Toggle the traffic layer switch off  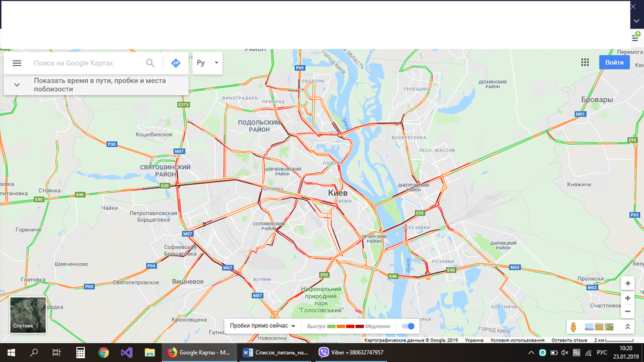(408, 327)
